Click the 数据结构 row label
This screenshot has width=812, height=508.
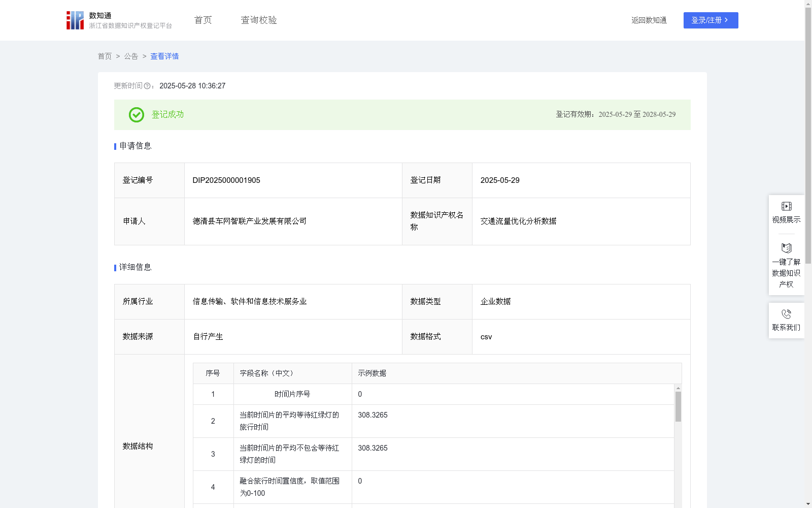coord(138,447)
